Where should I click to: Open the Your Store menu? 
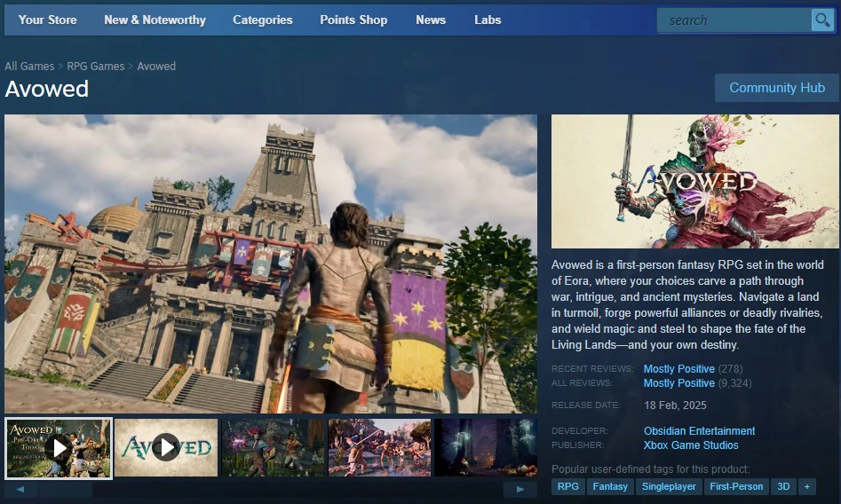47,20
